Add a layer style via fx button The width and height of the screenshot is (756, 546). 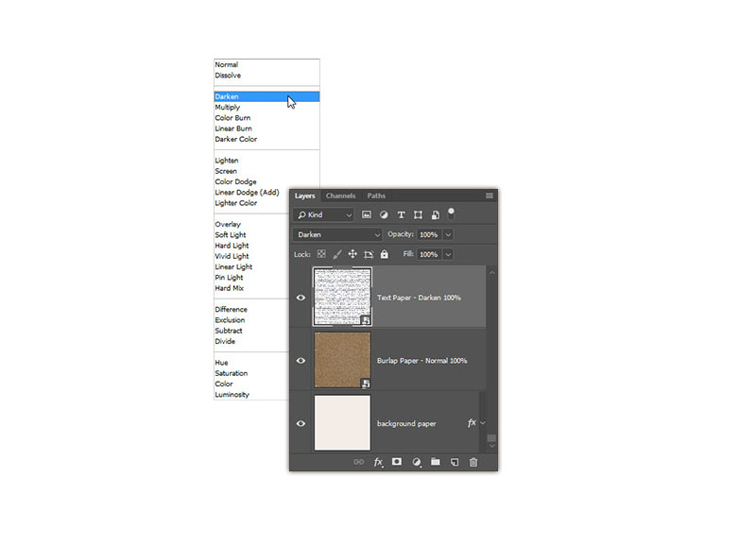(x=379, y=462)
